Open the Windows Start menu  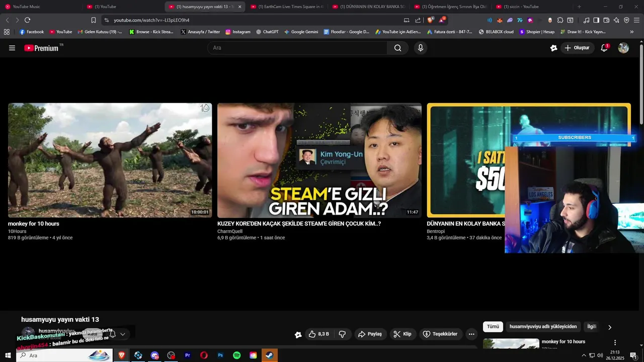coord(8,355)
